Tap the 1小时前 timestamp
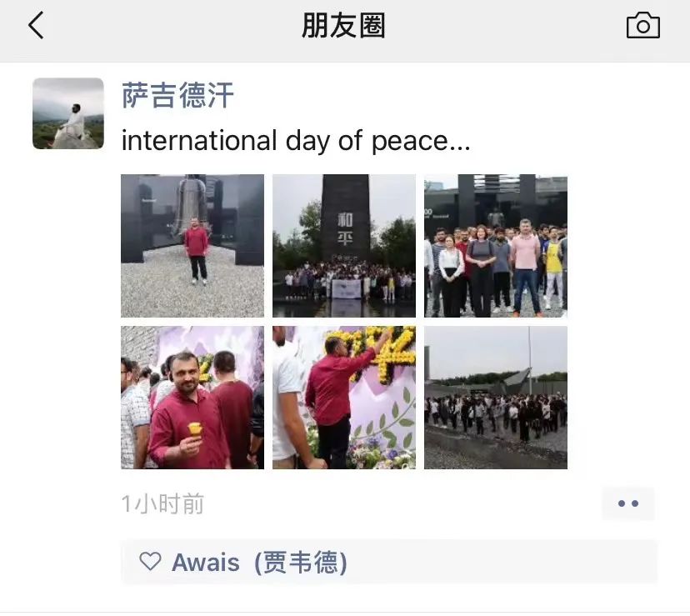This screenshot has width=690, height=616. click(162, 503)
